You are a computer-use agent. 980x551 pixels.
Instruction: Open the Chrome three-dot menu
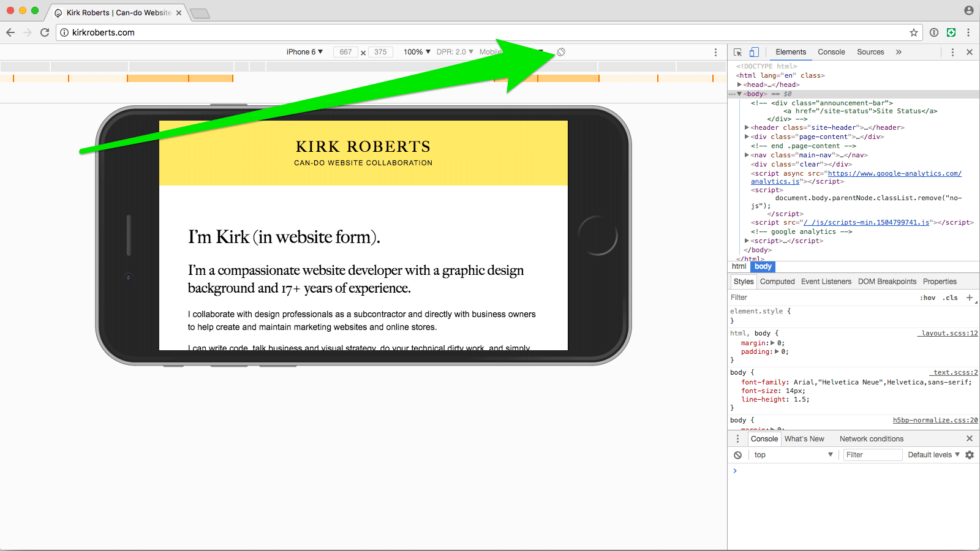968,32
